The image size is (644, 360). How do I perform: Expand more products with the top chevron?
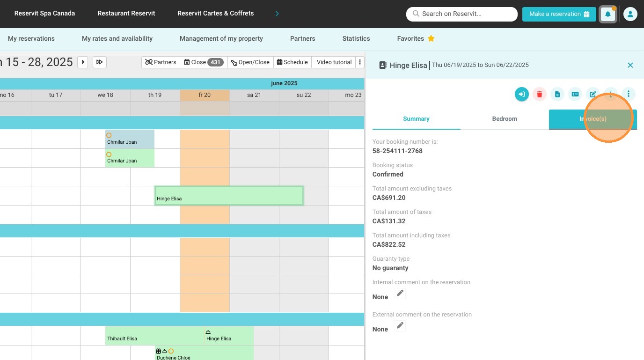point(277,14)
